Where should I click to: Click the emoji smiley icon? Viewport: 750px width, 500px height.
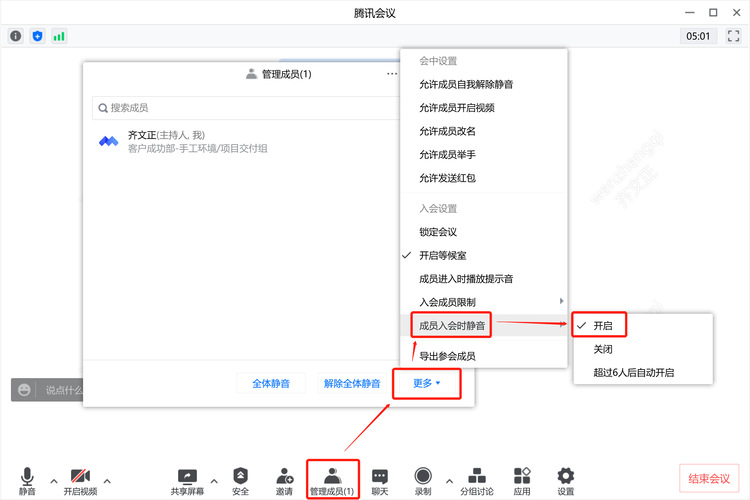click(x=24, y=390)
